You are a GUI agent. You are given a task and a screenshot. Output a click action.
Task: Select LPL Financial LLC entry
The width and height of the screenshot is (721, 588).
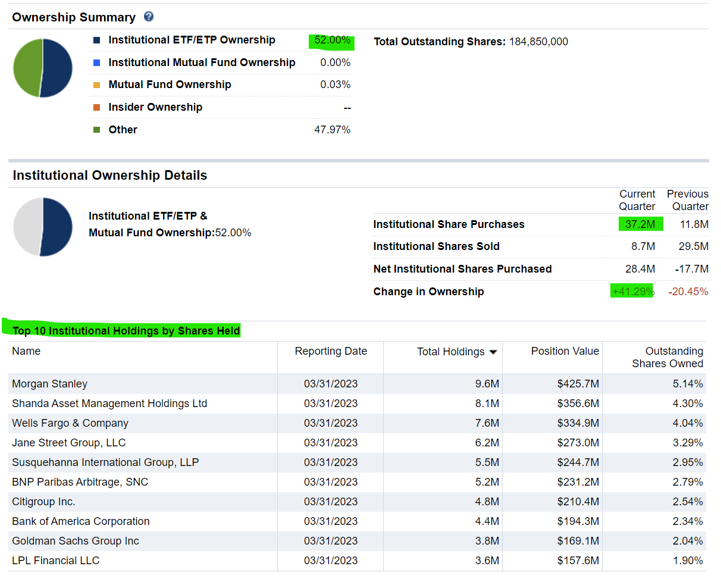click(56, 561)
